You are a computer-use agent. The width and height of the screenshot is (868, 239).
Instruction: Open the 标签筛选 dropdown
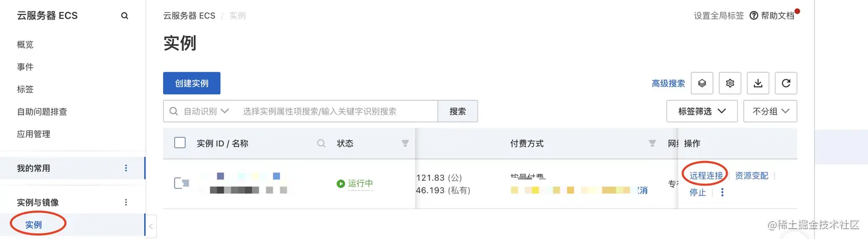702,111
